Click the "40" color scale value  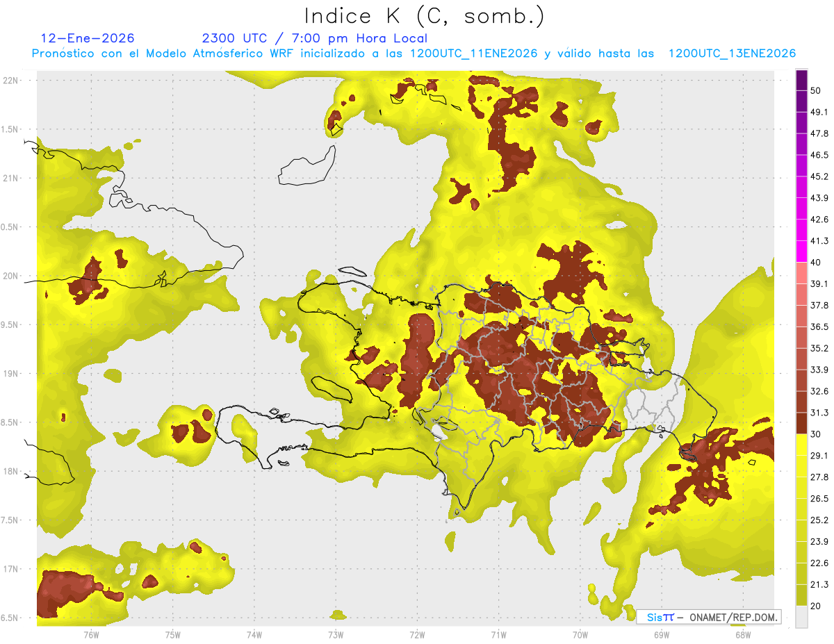click(x=816, y=263)
